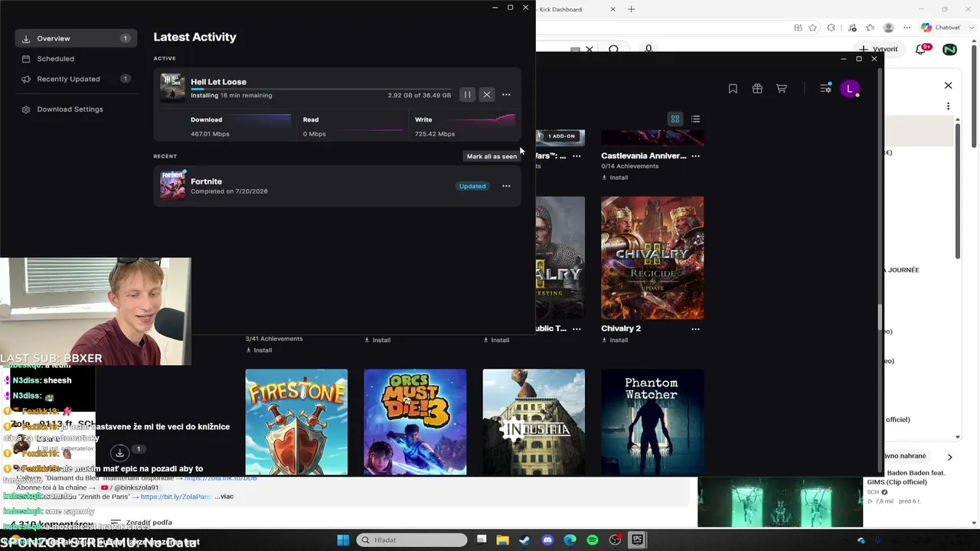
Task: Open options menu for Chivalry 2
Action: point(695,329)
